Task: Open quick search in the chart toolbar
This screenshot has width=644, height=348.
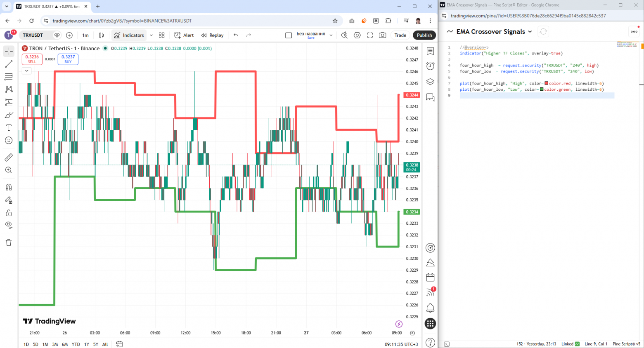Action: pyautogui.click(x=344, y=35)
